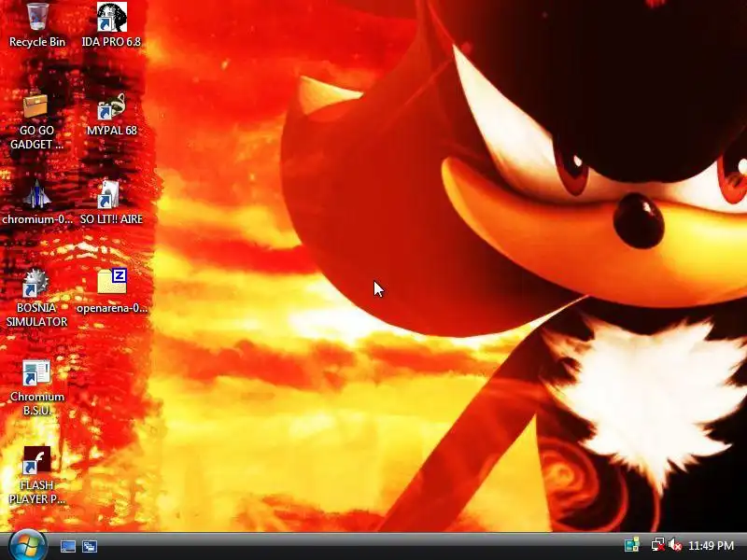The height and width of the screenshot is (560, 747).
Task: Open the SO LIT!! AIRE cards shortcut
Action: tap(111, 203)
